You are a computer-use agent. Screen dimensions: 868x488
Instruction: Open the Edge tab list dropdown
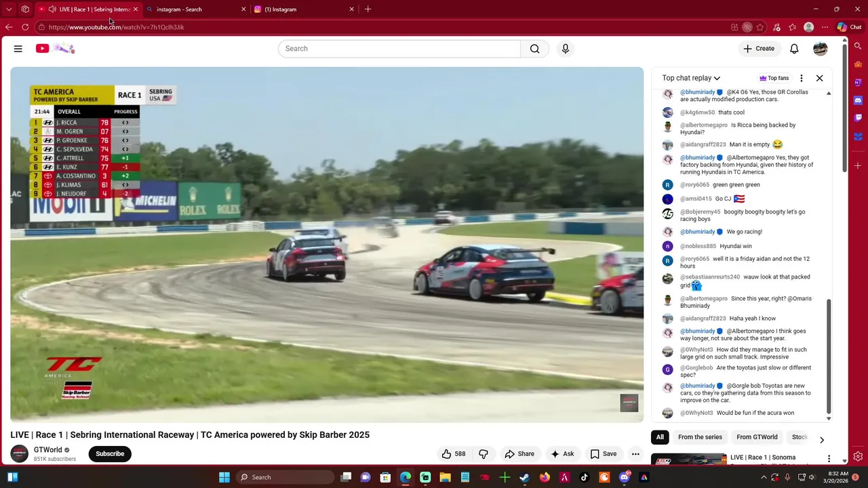pos(9,9)
